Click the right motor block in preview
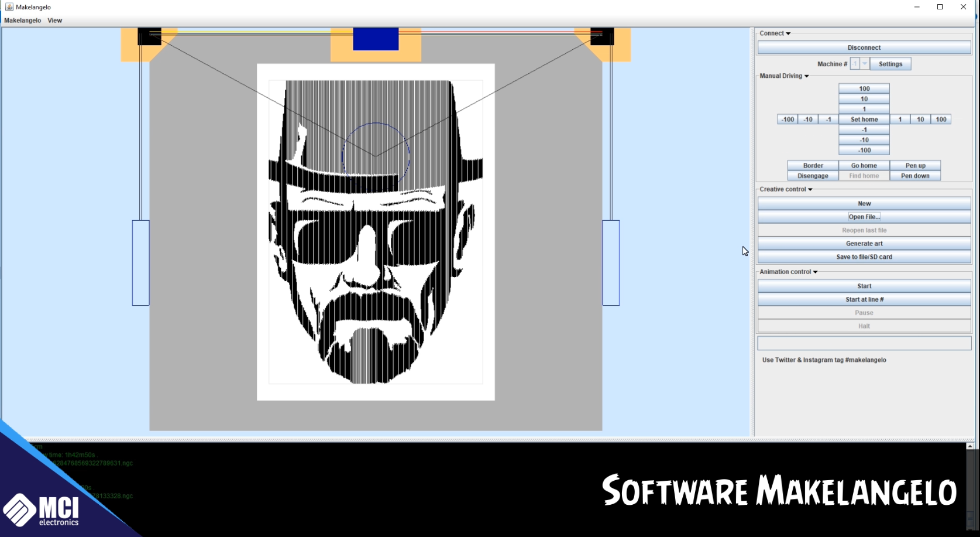Viewport: 980px width, 537px height. point(602,36)
